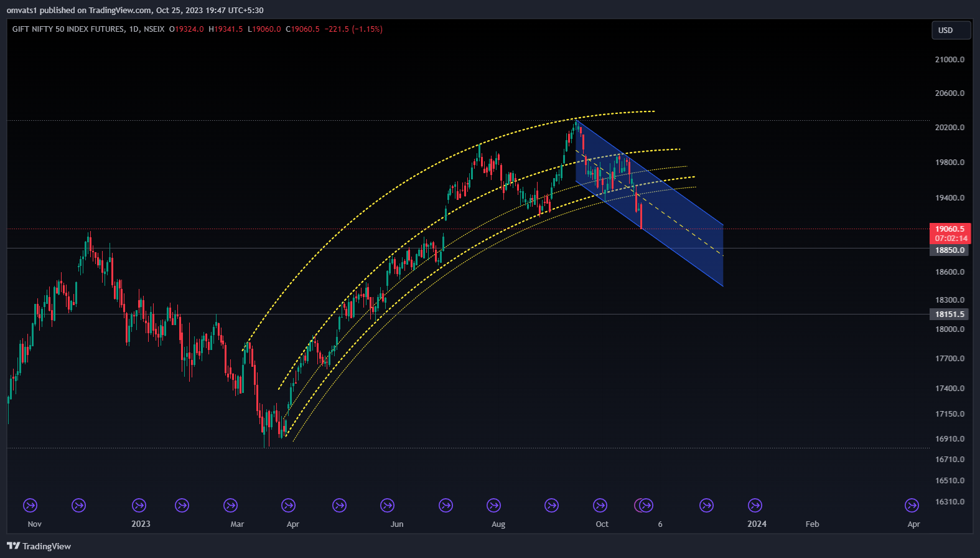Click the 6 date label on time axis
Screen dimensions: 980x558
point(660,524)
